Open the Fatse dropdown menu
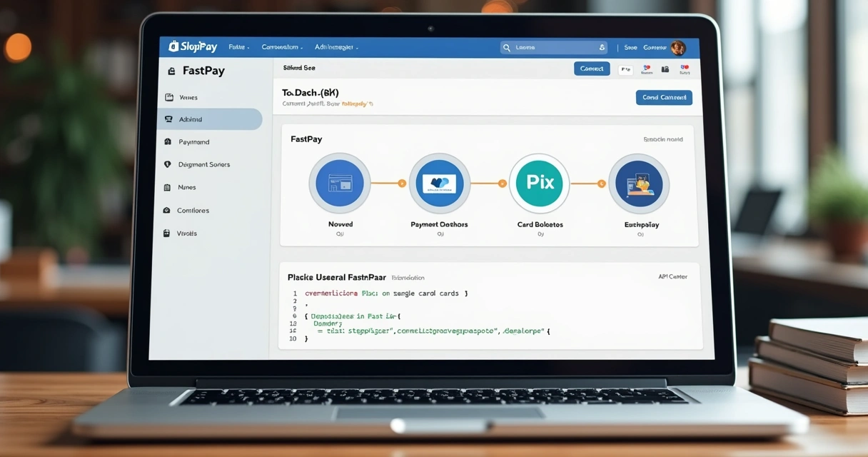Image resolution: width=868 pixels, height=457 pixels. [238, 46]
